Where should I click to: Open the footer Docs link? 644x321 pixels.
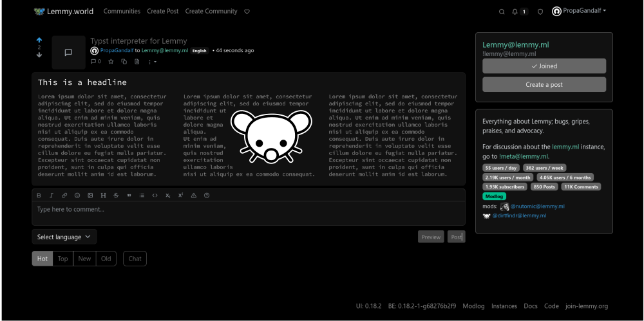tap(531, 306)
